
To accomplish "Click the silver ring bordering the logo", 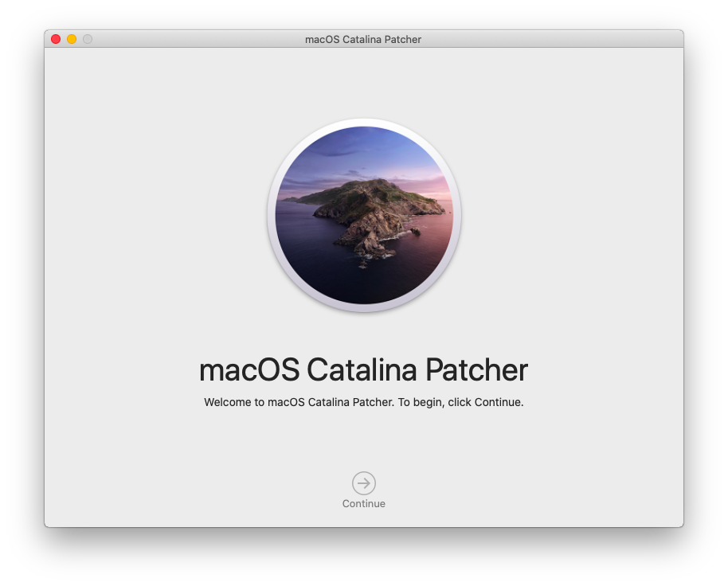I will [x=272, y=215].
